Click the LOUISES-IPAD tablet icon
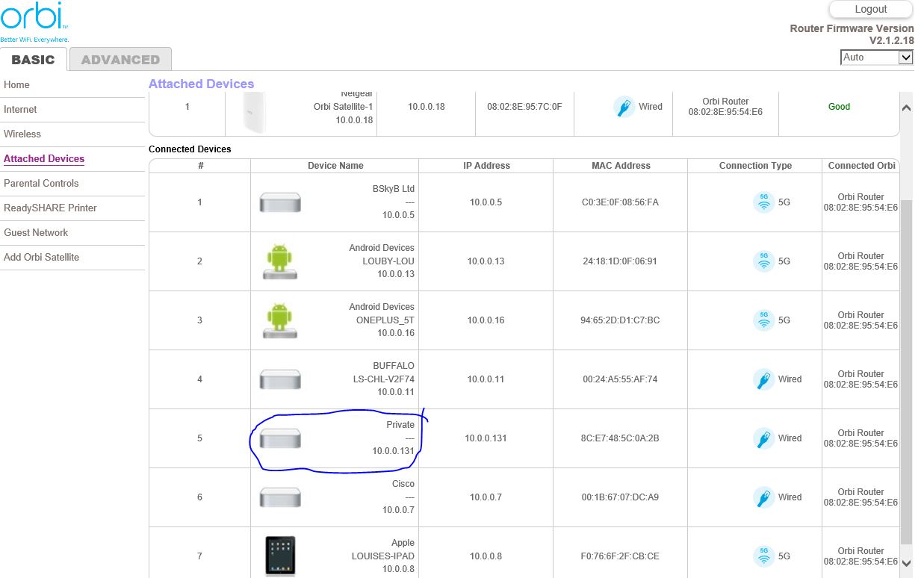Image resolution: width=924 pixels, height=578 pixels. [x=280, y=556]
